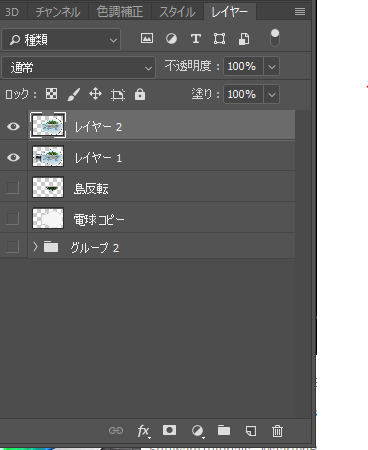Filter by adjustment layers icon
This screenshot has width=368, height=450.
tap(171, 39)
